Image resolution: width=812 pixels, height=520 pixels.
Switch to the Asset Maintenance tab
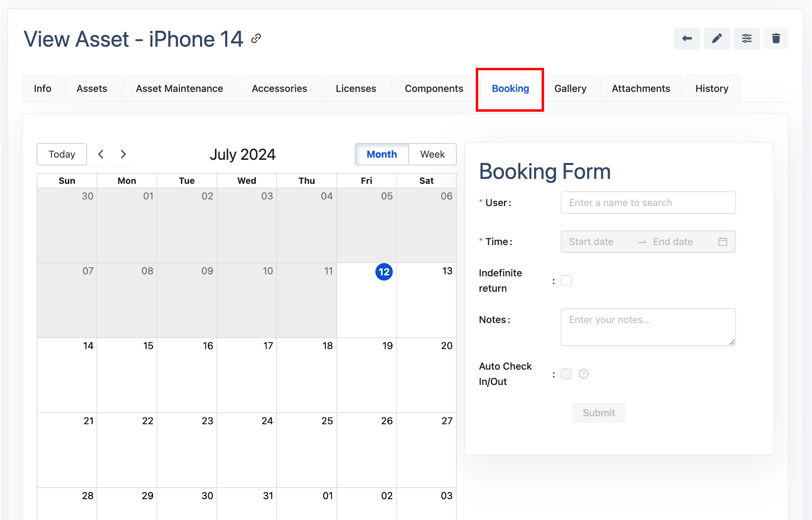[x=179, y=89]
